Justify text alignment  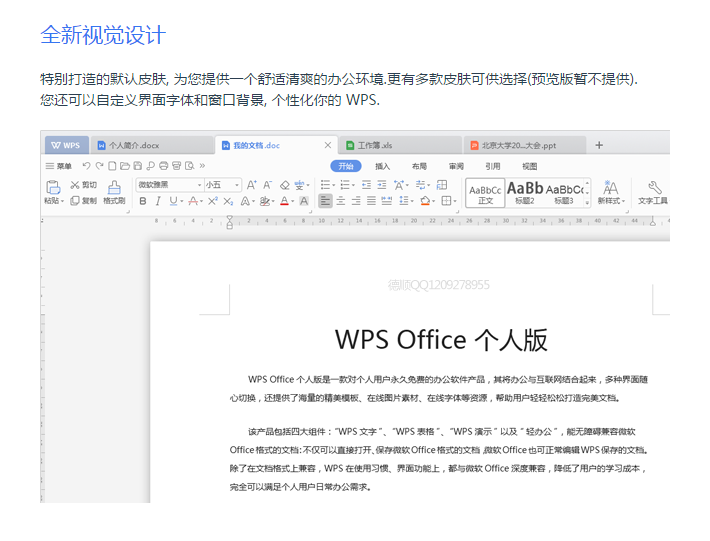(371, 201)
